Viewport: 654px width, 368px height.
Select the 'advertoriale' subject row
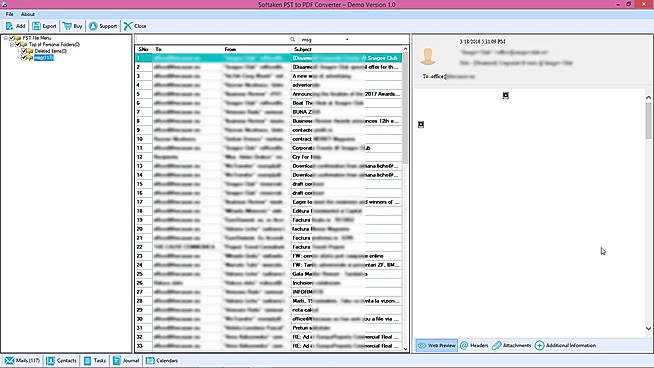click(269, 85)
